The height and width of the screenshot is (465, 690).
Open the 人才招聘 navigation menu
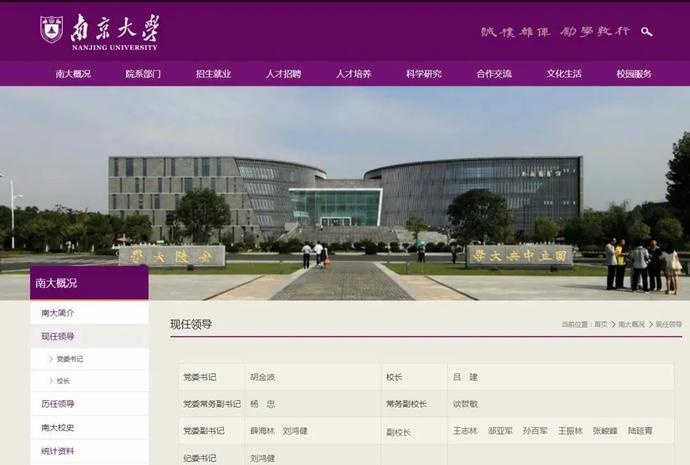(283, 74)
